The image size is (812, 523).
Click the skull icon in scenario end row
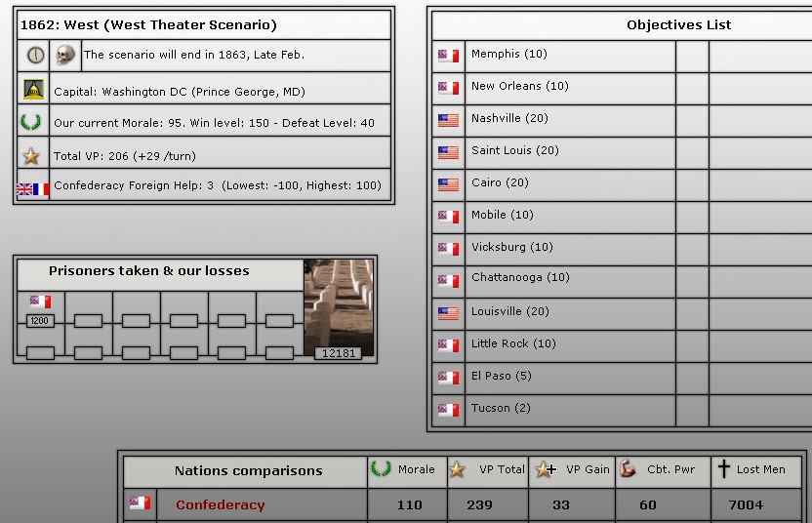(65, 55)
